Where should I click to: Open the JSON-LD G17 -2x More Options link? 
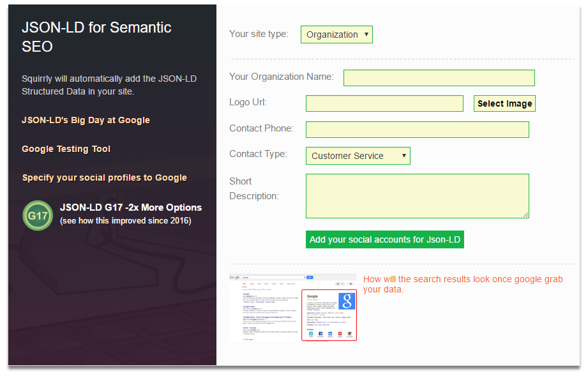pos(131,208)
